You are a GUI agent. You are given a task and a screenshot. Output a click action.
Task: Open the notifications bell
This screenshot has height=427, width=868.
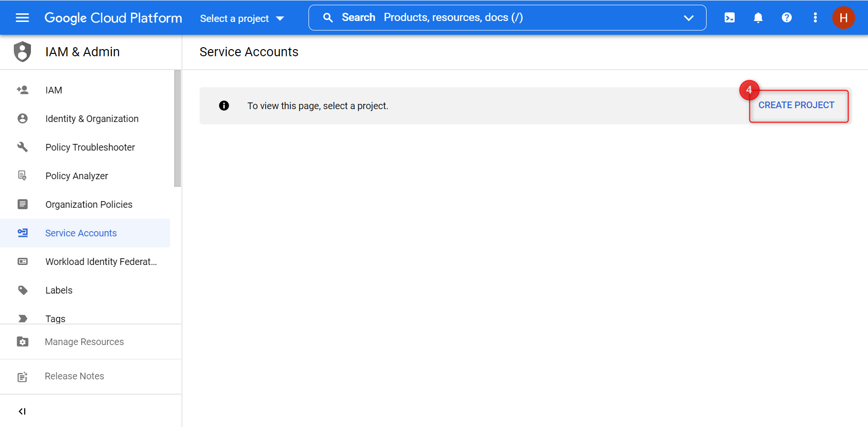tap(758, 18)
